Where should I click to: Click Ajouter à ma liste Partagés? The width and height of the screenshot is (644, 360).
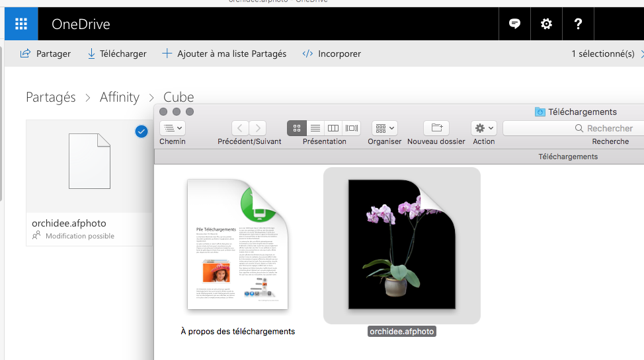click(224, 54)
